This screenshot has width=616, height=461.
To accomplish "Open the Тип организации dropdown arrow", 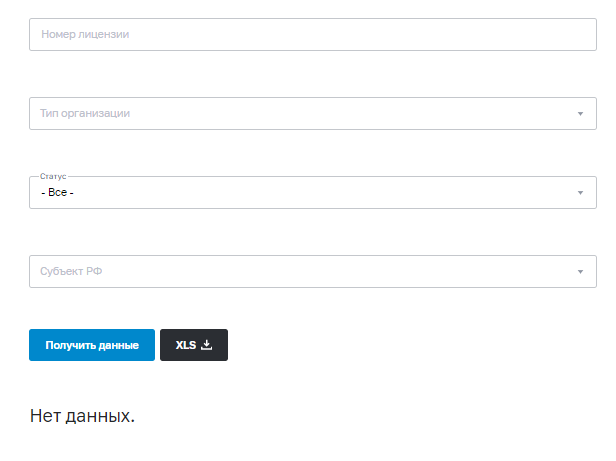I will pos(580,114).
